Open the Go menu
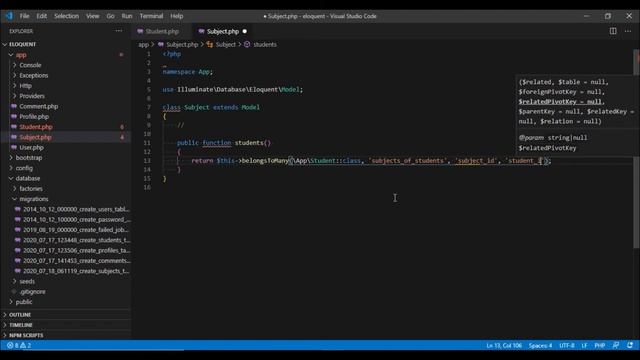The height and width of the screenshot is (360, 640). coord(111,16)
